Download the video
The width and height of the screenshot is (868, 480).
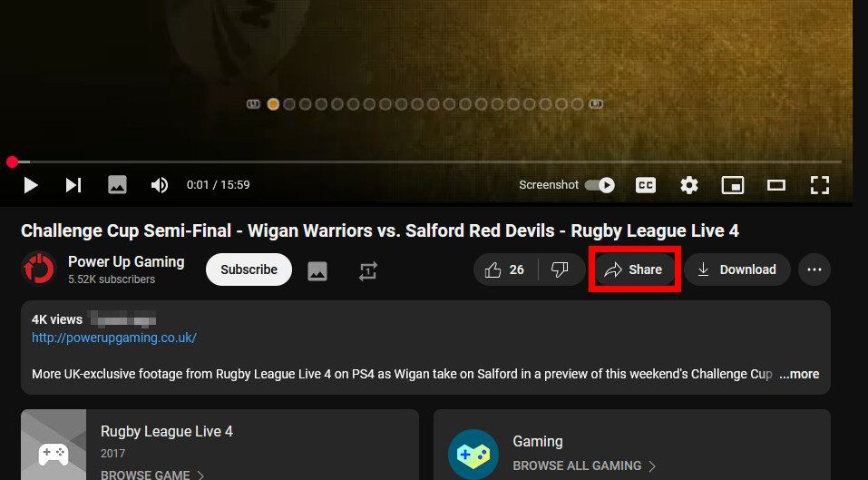click(x=736, y=269)
